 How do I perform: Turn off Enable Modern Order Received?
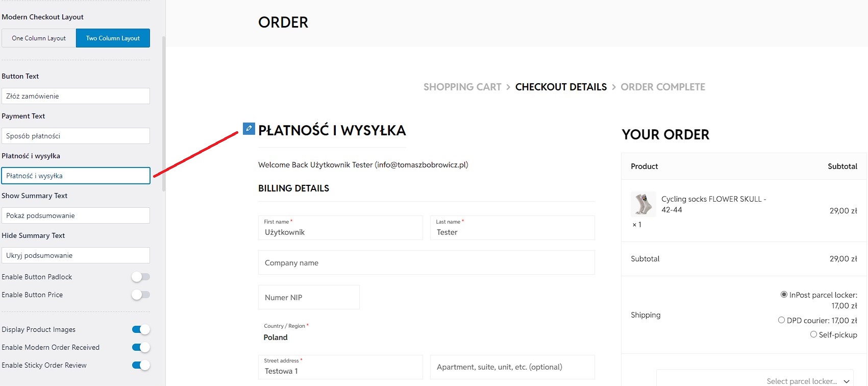click(x=141, y=347)
